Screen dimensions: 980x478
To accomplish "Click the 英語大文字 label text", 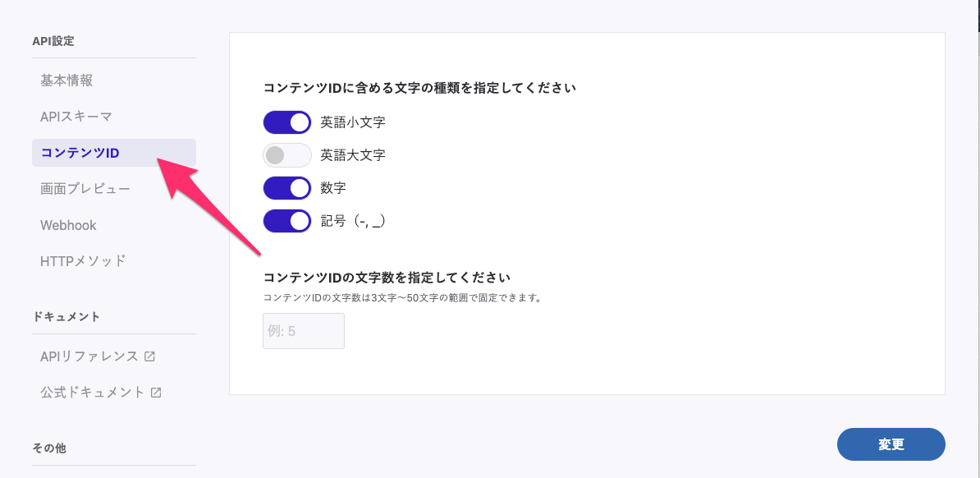I will pyautogui.click(x=353, y=154).
